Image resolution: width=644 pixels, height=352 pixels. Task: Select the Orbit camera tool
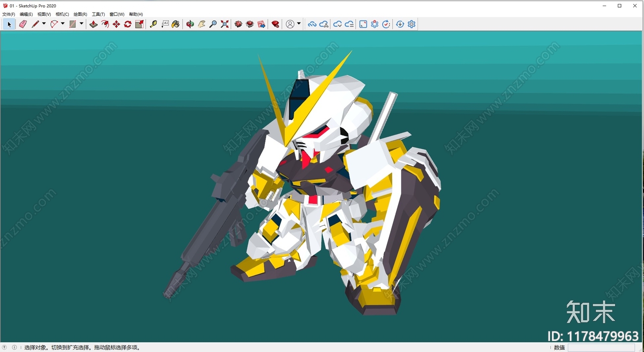[x=190, y=24]
